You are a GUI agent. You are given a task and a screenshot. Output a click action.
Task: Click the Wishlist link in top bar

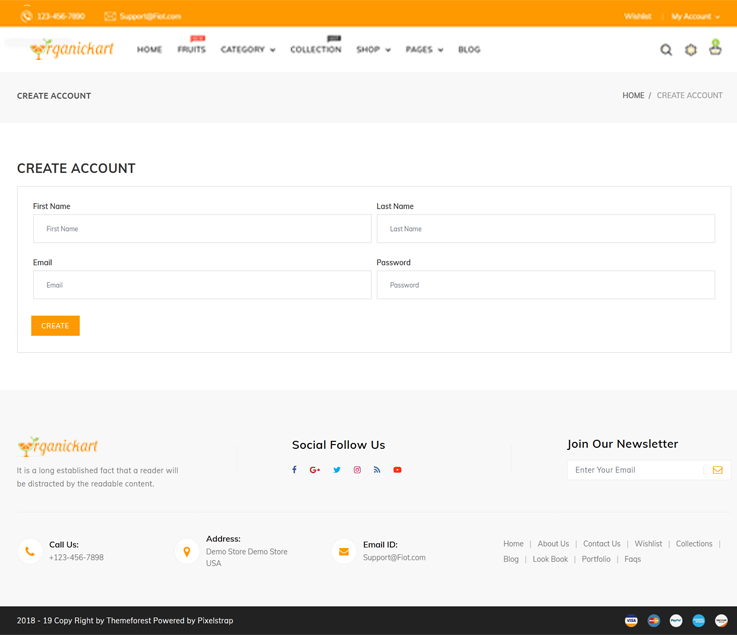[637, 17]
